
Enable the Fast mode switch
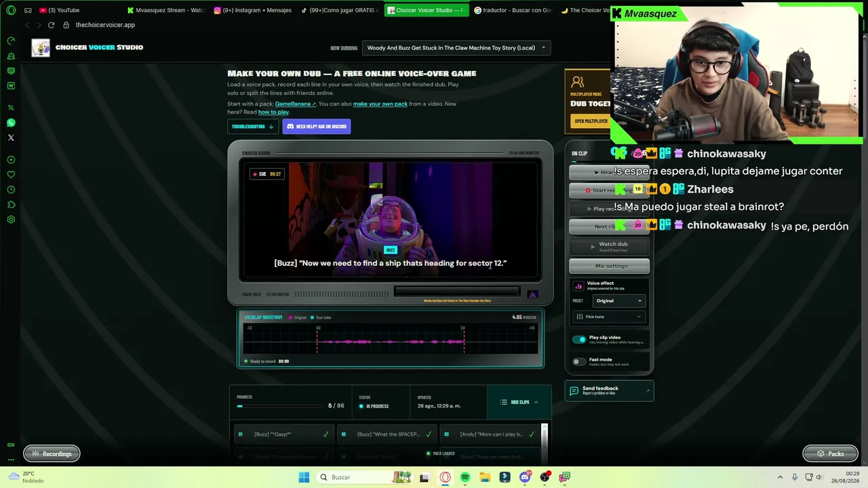(x=578, y=362)
